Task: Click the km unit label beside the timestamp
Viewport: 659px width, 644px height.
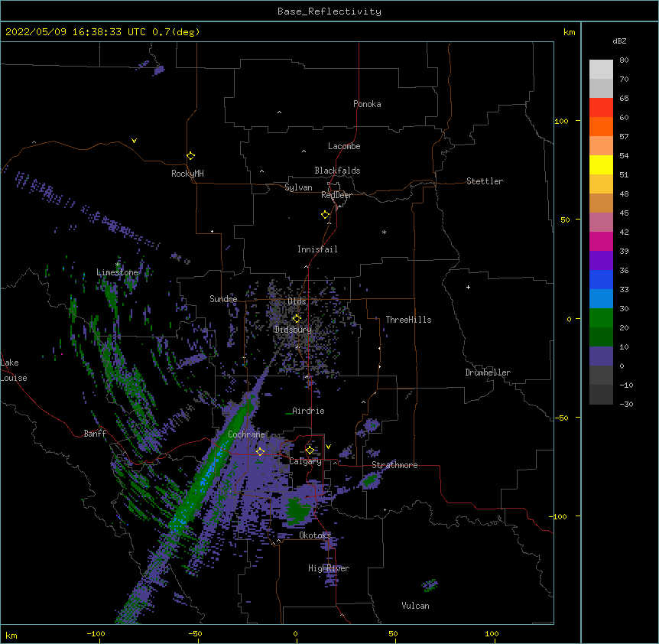Action: pyautogui.click(x=569, y=32)
